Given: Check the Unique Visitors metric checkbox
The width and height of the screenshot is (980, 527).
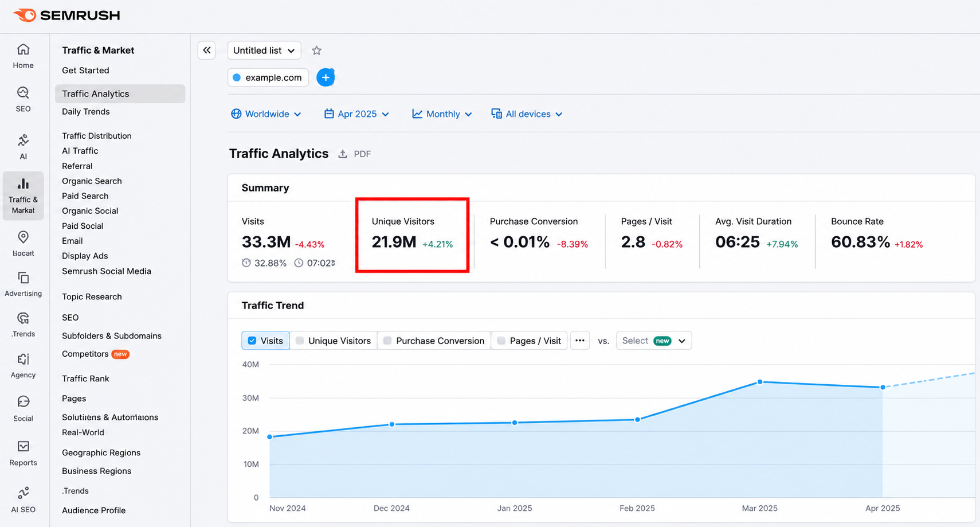Looking at the screenshot, I should [x=300, y=341].
